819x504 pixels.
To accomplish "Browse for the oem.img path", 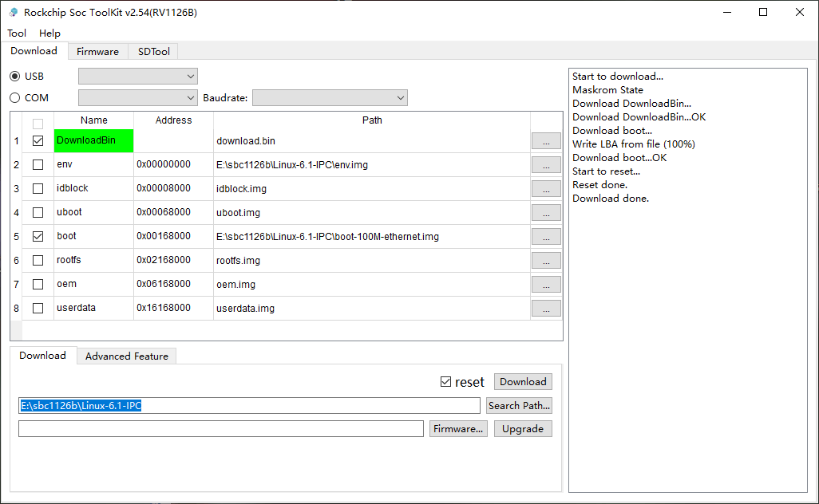I will (546, 285).
